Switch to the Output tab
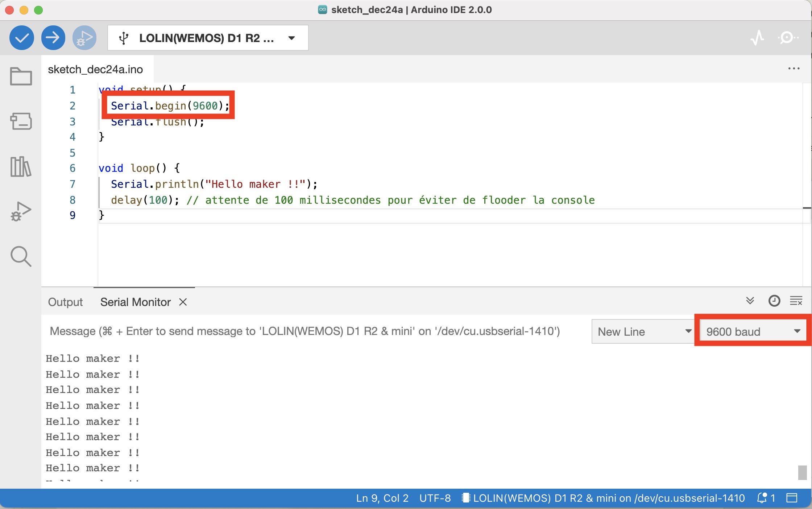The width and height of the screenshot is (812, 509). [x=65, y=302]
